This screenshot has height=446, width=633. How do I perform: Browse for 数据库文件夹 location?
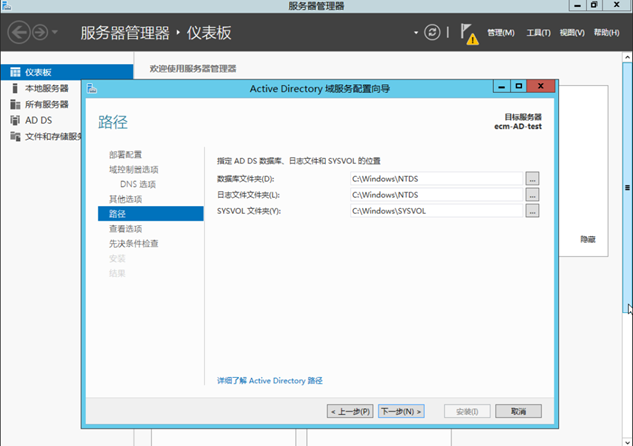click(532, 178)
